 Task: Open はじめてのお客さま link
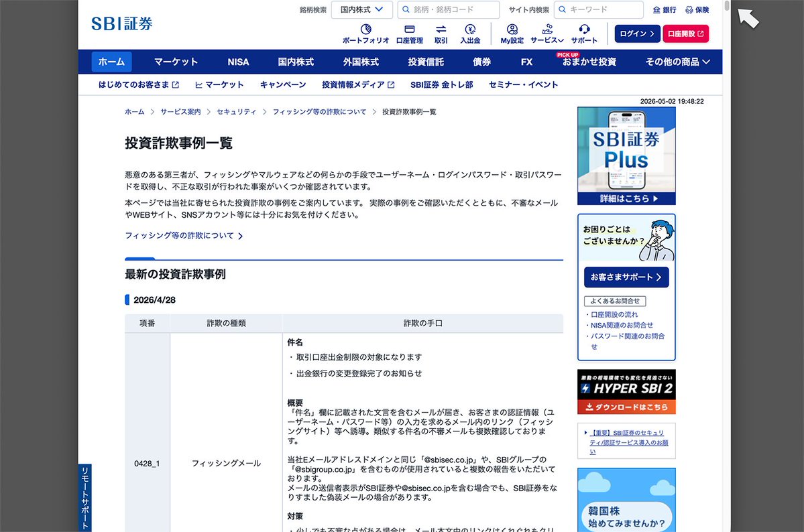(x=138, y=84)
